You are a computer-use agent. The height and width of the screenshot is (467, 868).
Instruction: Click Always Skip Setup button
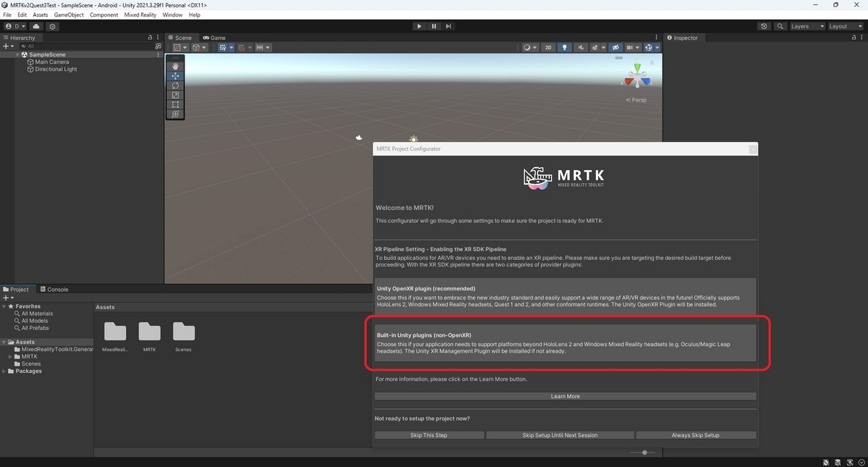coord(696,435)
